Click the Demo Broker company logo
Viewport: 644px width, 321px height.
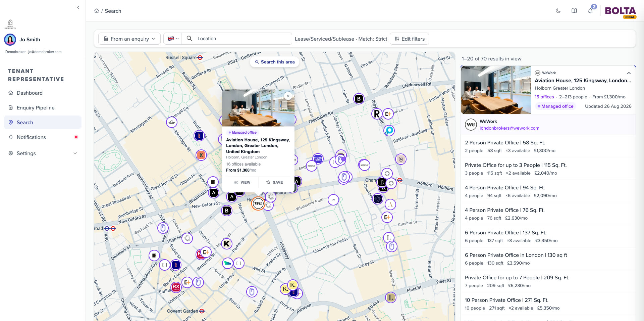point(10,24)
